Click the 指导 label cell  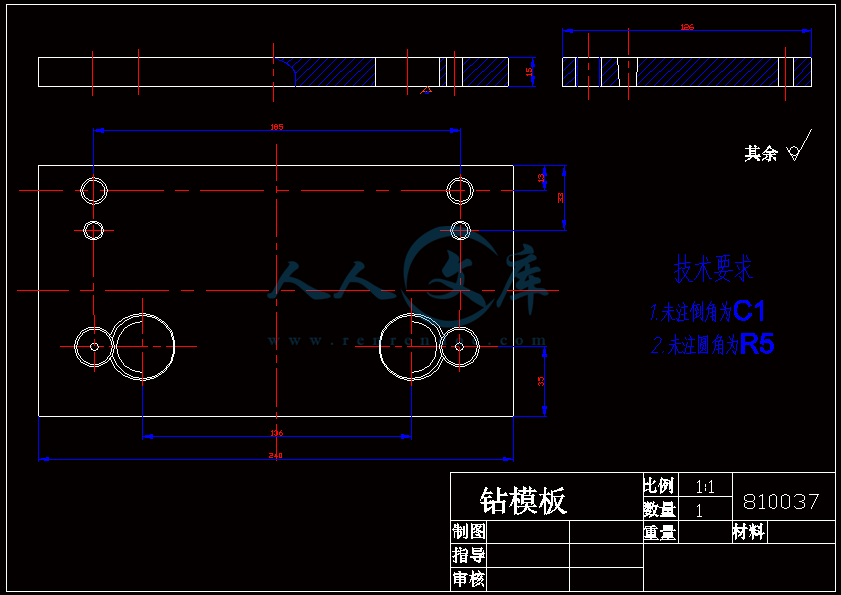click(469, 555)
